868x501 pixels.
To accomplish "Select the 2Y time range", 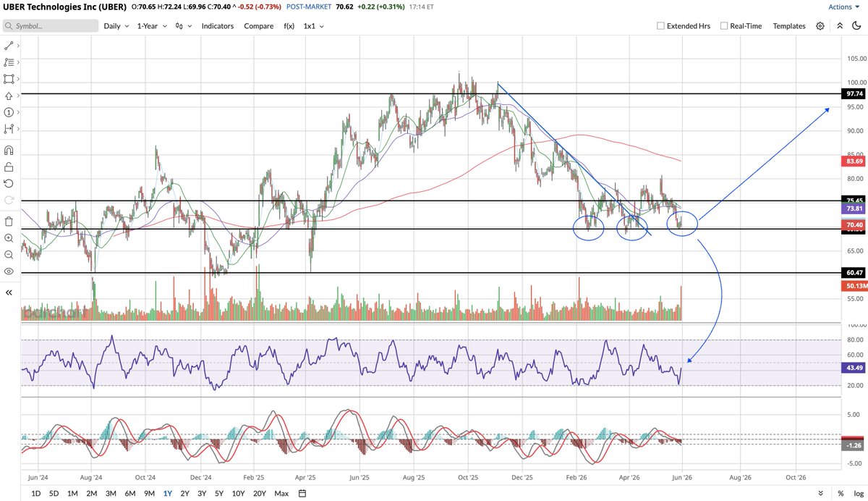I will point(185,493).
